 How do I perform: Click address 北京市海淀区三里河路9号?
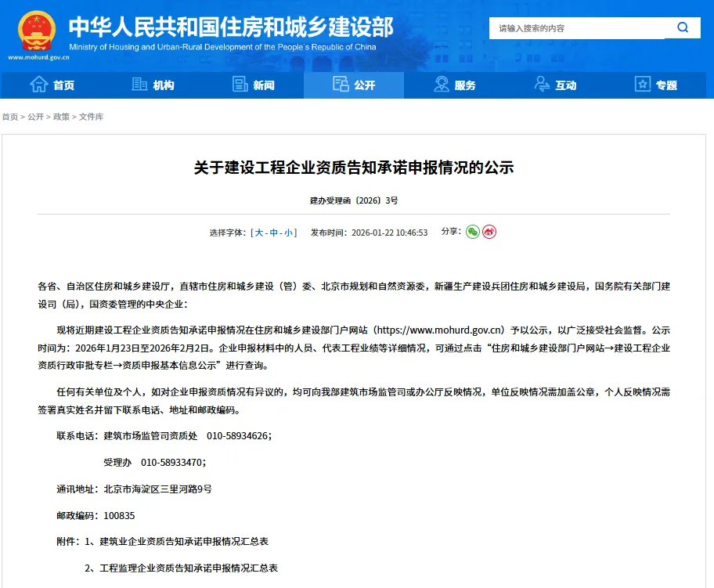[x=157, y=489]
